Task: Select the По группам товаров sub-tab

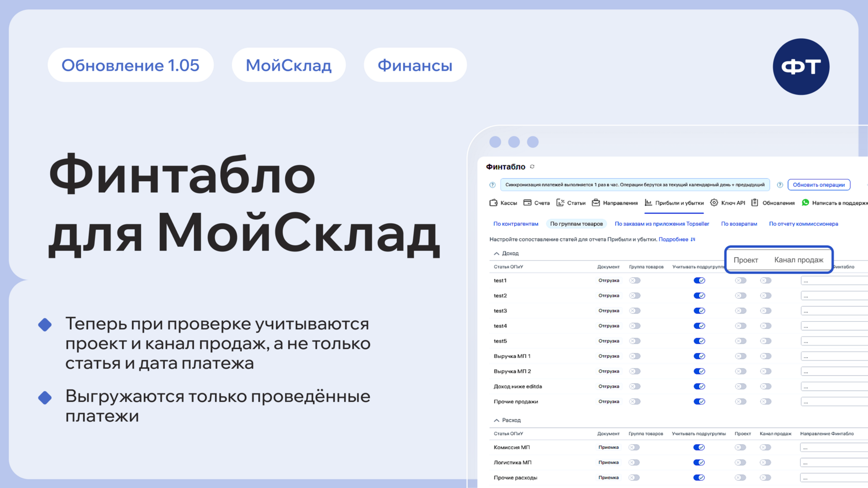Action: pyautogui.click(x=577, y=224)
